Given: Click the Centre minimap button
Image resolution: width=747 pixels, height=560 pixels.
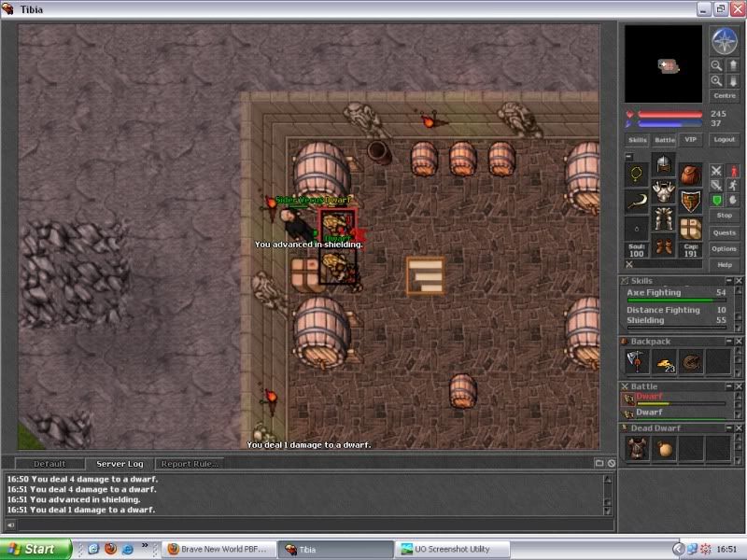Looking at the screenshot, I should (725, 96).
